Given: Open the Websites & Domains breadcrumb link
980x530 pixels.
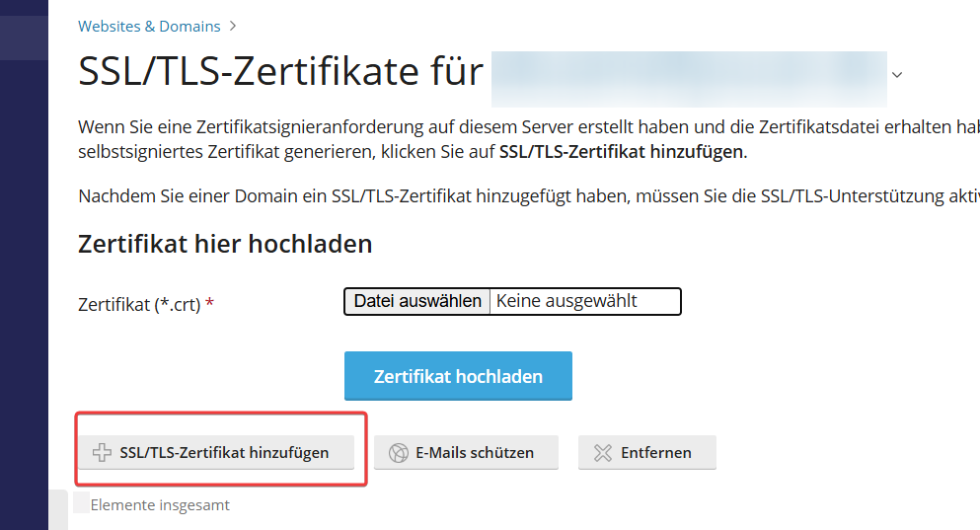Looking at the screenshot, I should point(149,27).
